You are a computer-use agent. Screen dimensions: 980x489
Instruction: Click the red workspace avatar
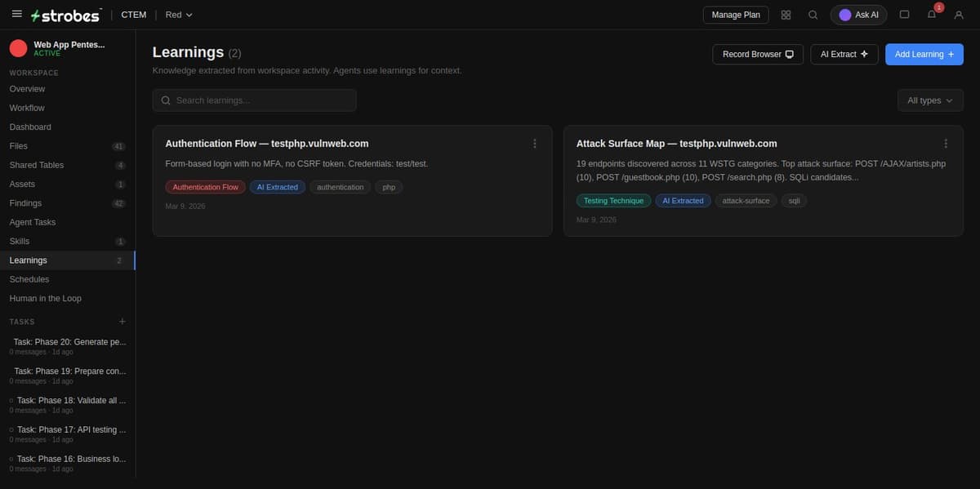19,48
